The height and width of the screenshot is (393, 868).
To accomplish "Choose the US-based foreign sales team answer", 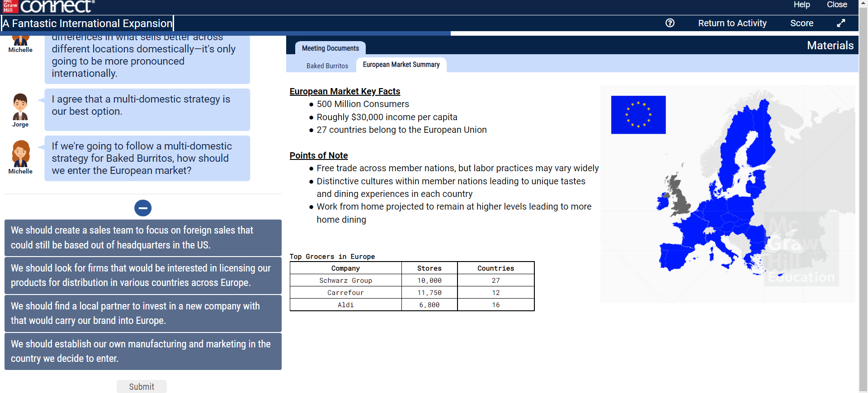I will (x=143, y=238).
